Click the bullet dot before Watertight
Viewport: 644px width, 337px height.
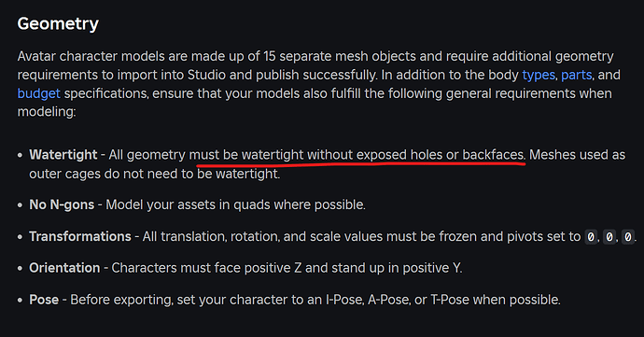(x=20, y=155)
